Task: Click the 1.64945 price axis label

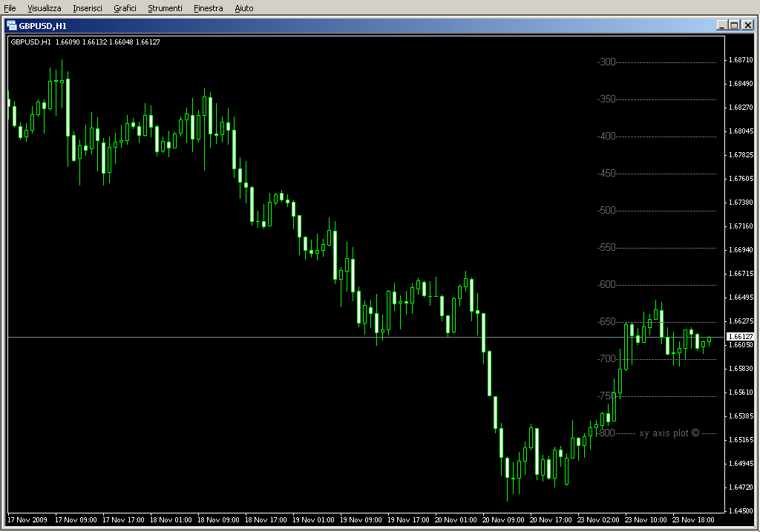Action: point(741,464)
